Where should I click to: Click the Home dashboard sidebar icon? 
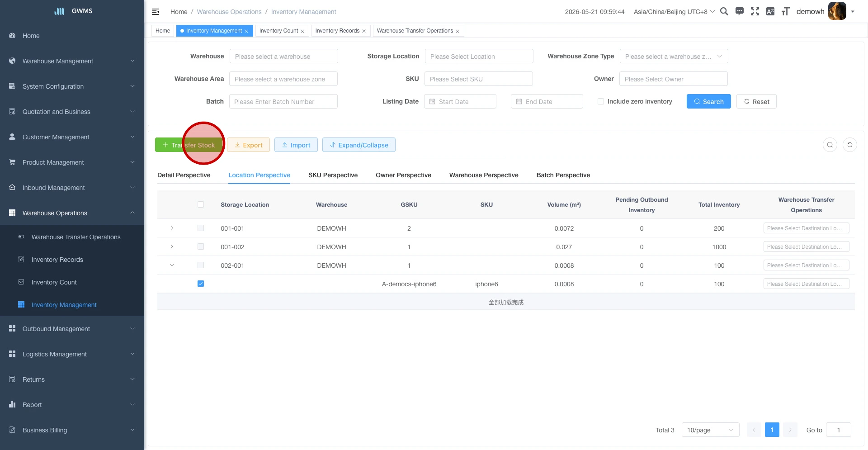pos(12,35)
